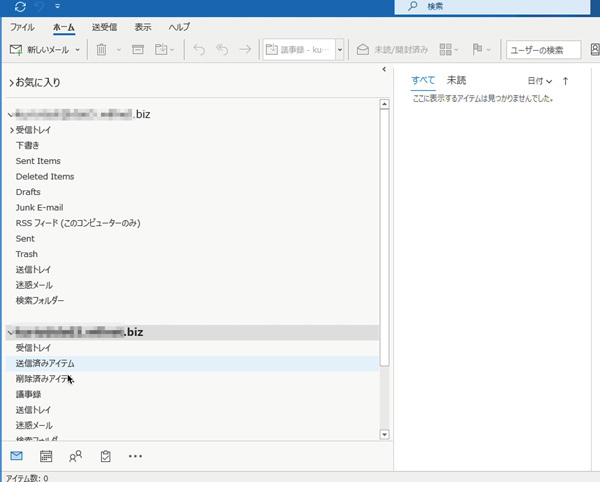Click the ユーザーの検索 input field
Screen dimensions: 600x482
tap(543, 50)
